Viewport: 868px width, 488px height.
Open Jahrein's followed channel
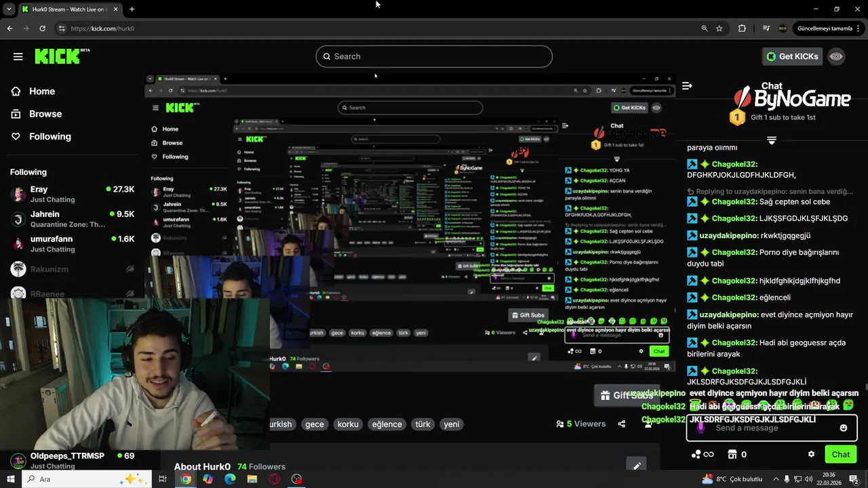point(72,219)
